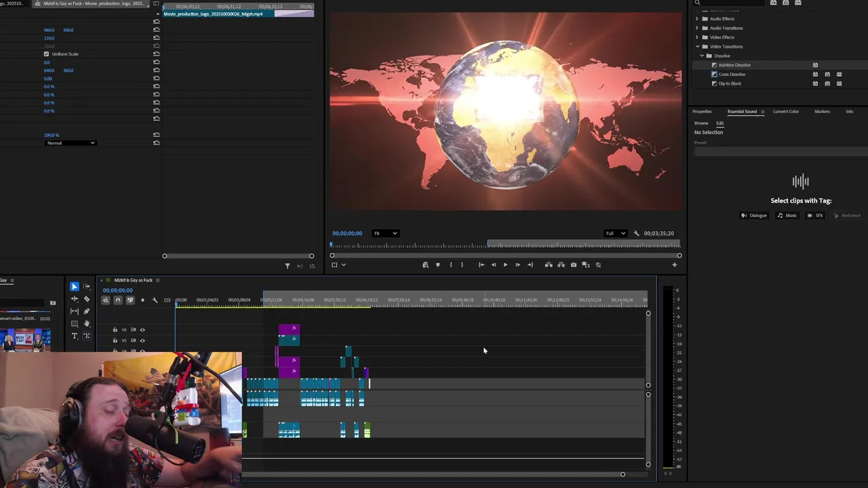The image size is (868, 488).
Task: Click the Program Monitor zoom scroll bar
Action: pyautogui.click(x=505, y=256)
